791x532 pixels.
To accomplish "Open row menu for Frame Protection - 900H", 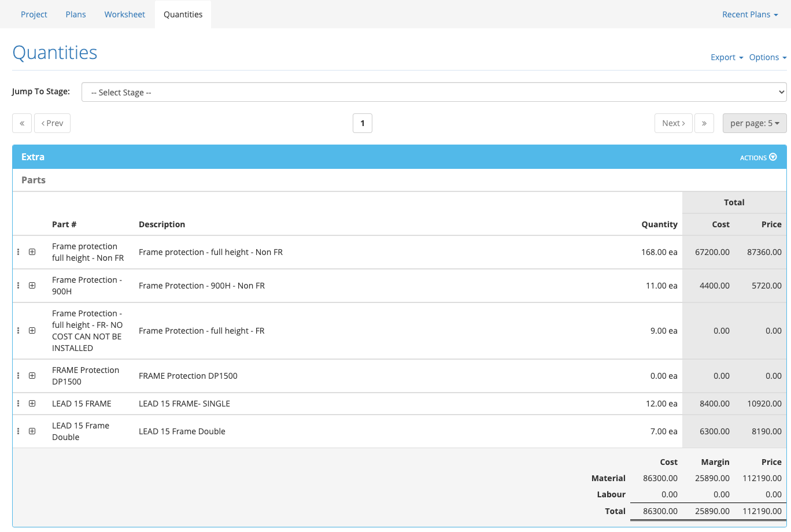I will [18, 286].
